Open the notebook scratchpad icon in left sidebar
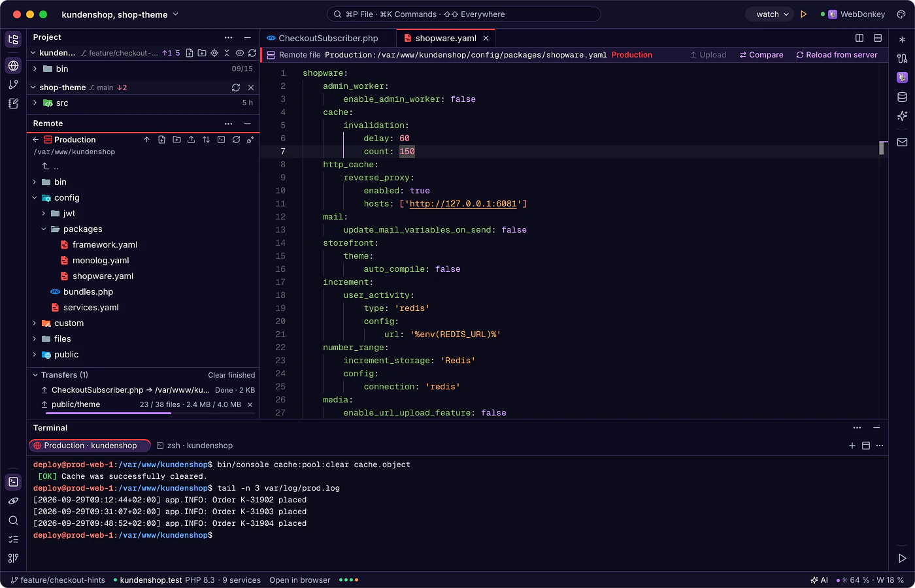915x588 pixels. click(x=13, y=103)
